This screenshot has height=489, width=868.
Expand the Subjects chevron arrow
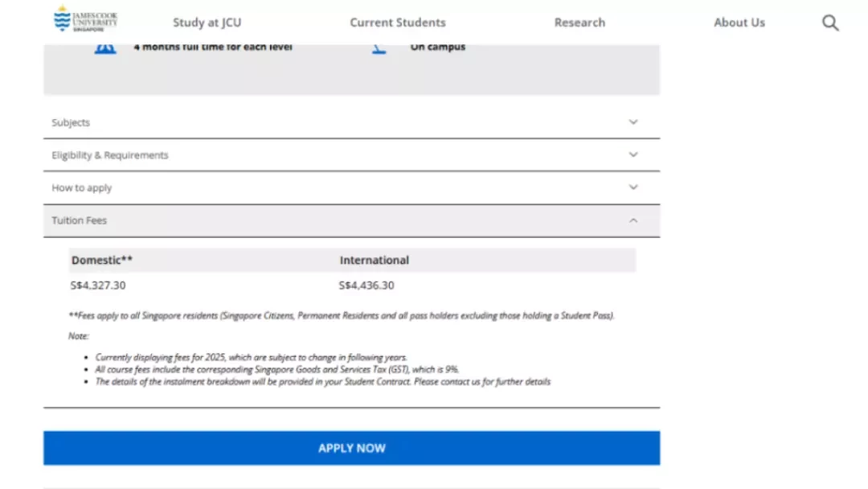coord(633,121)
